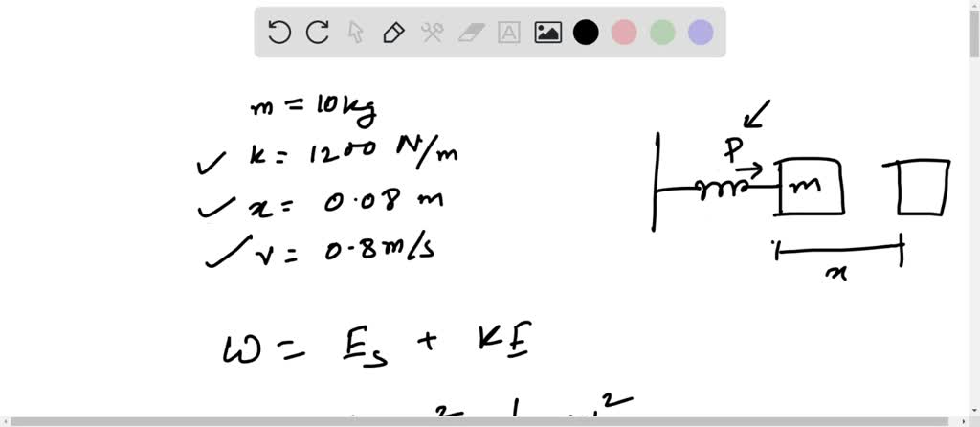
Task: Click the Undo arrow in the toolbar
Action: pos(279,33)
